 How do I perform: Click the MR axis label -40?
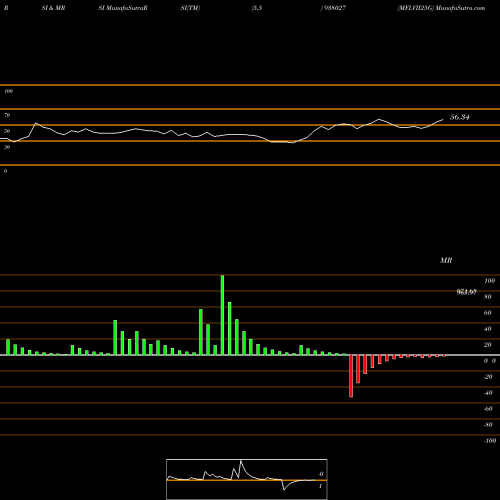click(488, 393)
